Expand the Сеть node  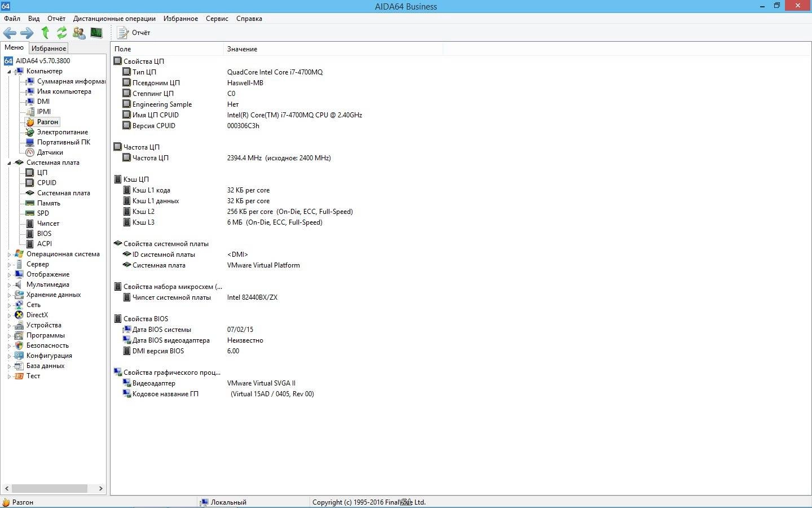[9, 305]
